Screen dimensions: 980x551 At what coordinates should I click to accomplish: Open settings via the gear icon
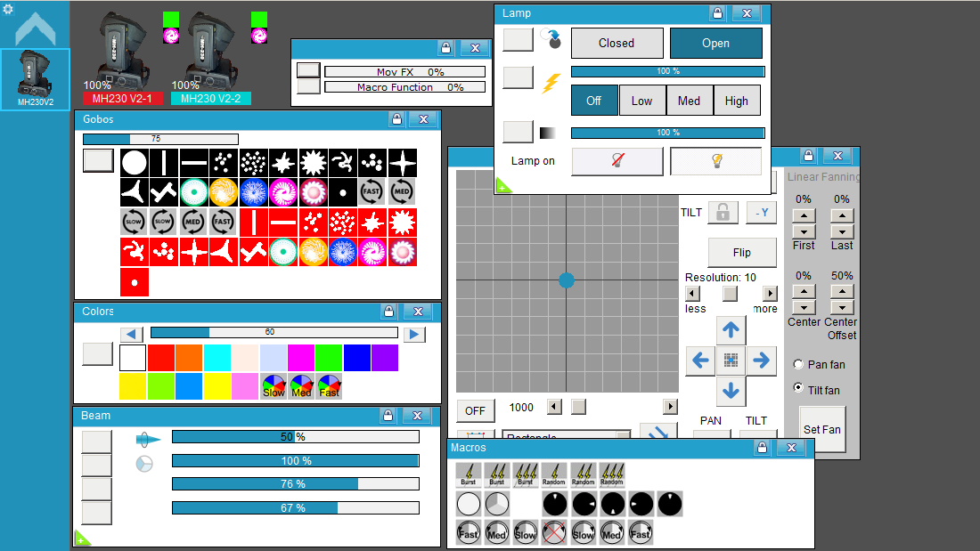click(8, 9)
